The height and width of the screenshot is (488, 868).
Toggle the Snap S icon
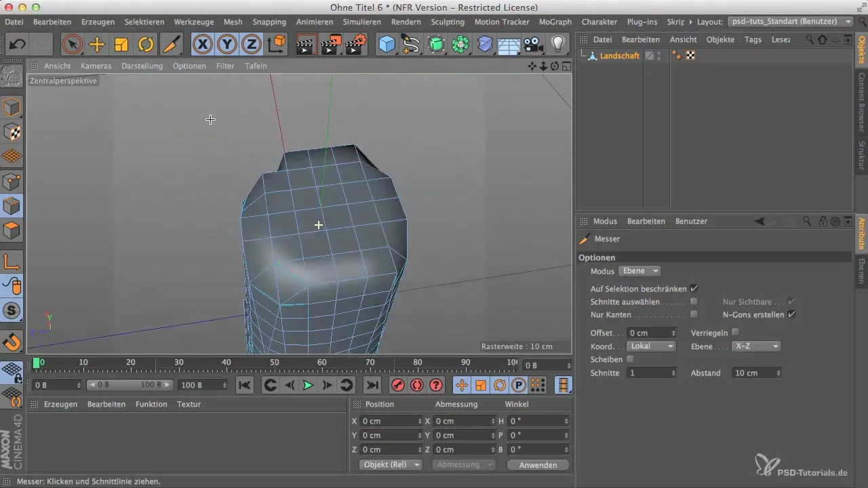(x=12, y=311)
